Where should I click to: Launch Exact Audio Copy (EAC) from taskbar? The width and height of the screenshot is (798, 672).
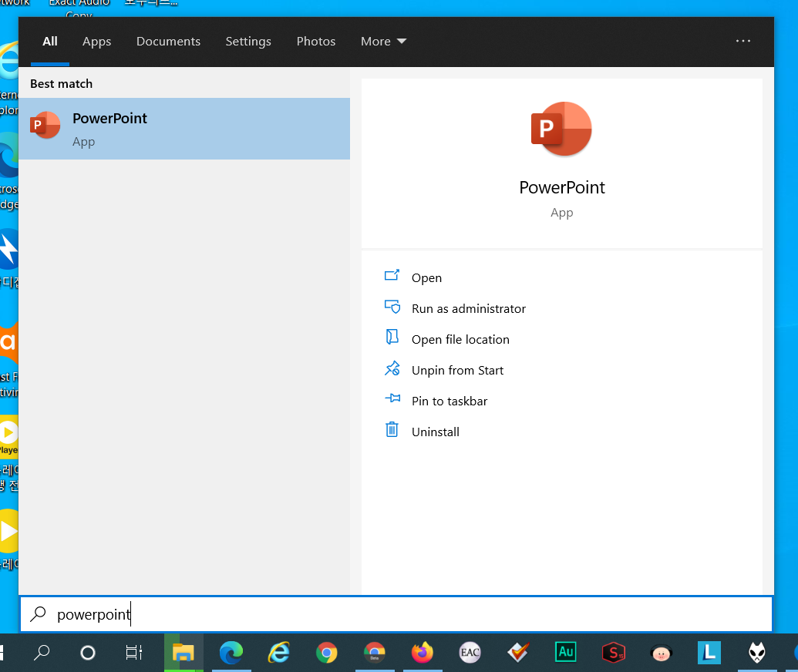point(470,653)
